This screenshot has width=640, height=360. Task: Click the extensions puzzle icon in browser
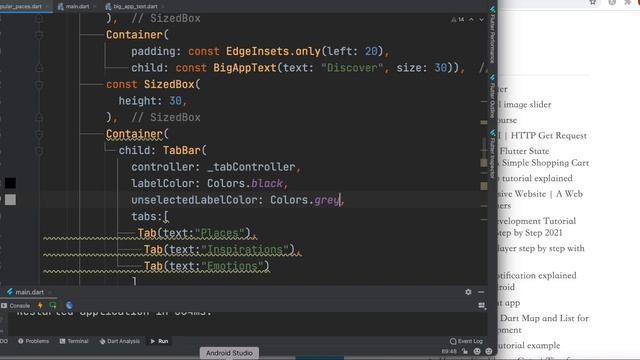[627, 2]
